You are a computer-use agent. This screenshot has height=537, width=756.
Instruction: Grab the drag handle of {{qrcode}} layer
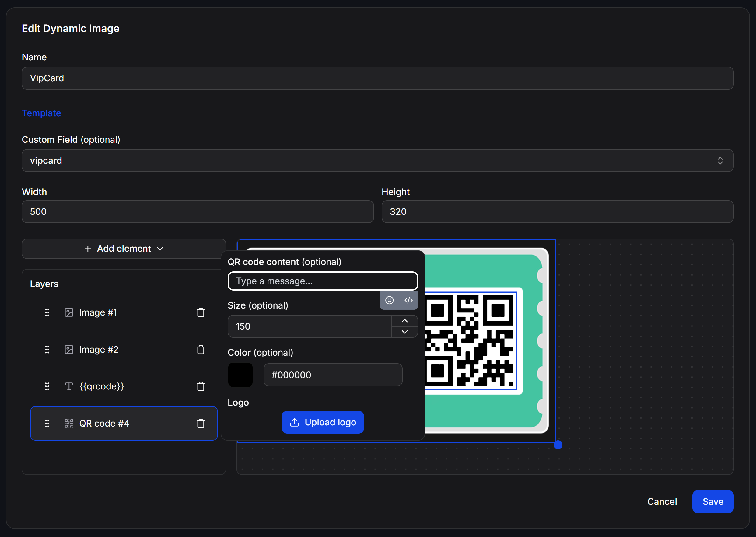click(x=47, y=386)
